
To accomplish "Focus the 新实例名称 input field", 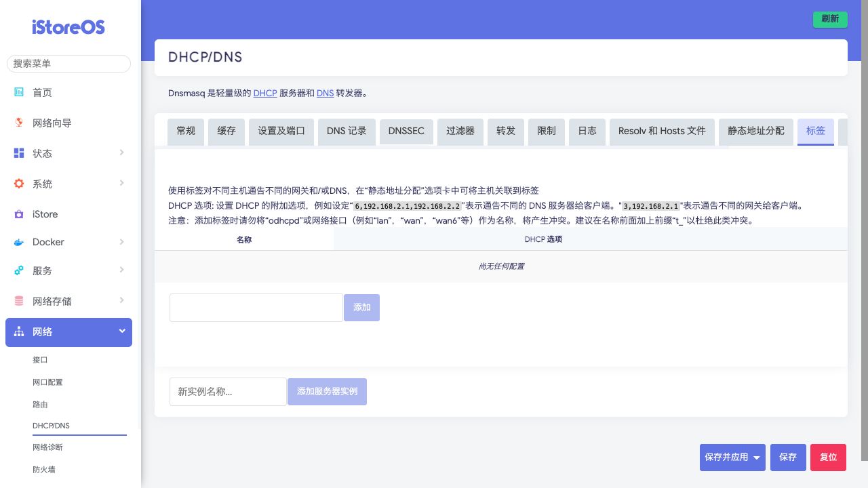I will (228, 392).
